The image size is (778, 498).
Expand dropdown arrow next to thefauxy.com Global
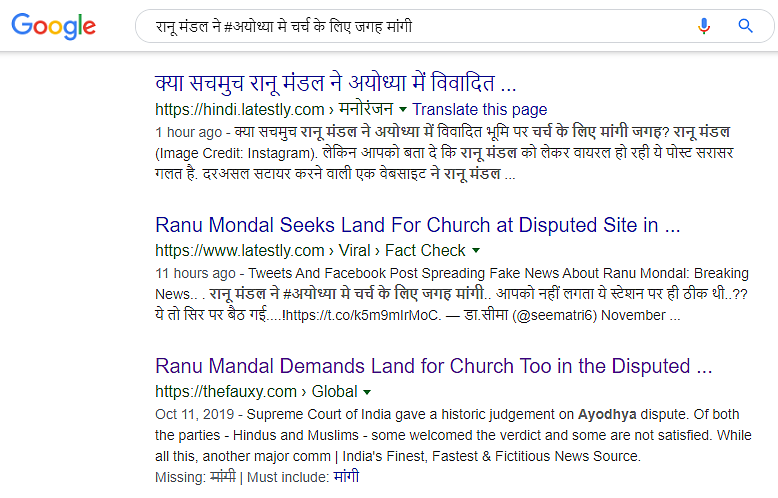point(367,392)
